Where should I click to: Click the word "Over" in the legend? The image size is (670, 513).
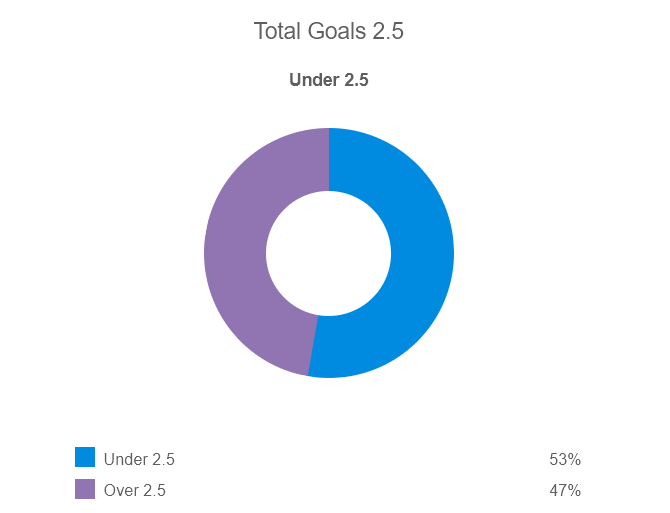(120, 491)
